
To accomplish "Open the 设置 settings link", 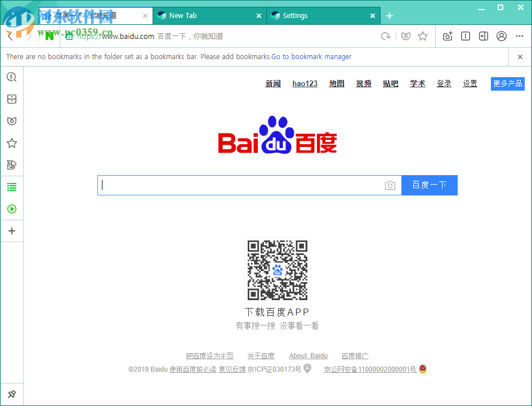I will pyautogui.click(x=470, y=83).
